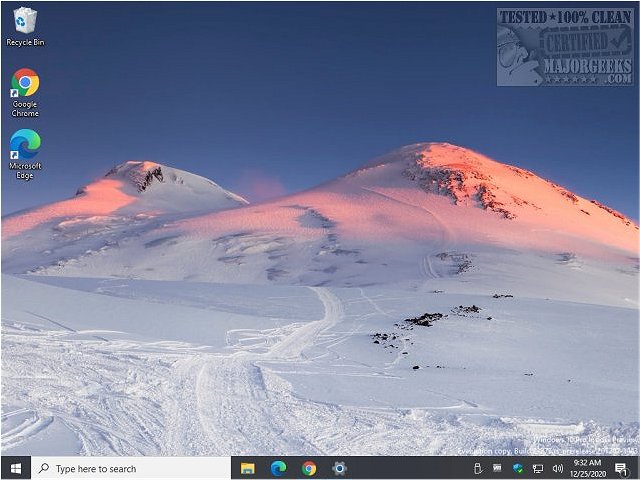
Task: Open the Settings gear taskbar app
Action: click(x=339, y=468)
